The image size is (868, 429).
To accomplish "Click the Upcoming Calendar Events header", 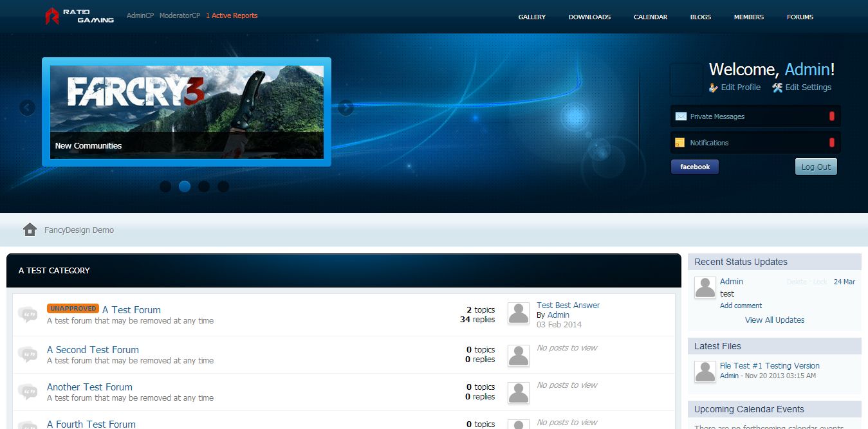I will 775,409.
